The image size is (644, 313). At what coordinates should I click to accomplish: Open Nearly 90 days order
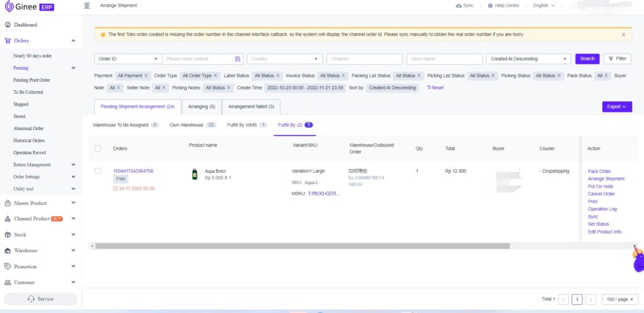[x=33, y=56]
